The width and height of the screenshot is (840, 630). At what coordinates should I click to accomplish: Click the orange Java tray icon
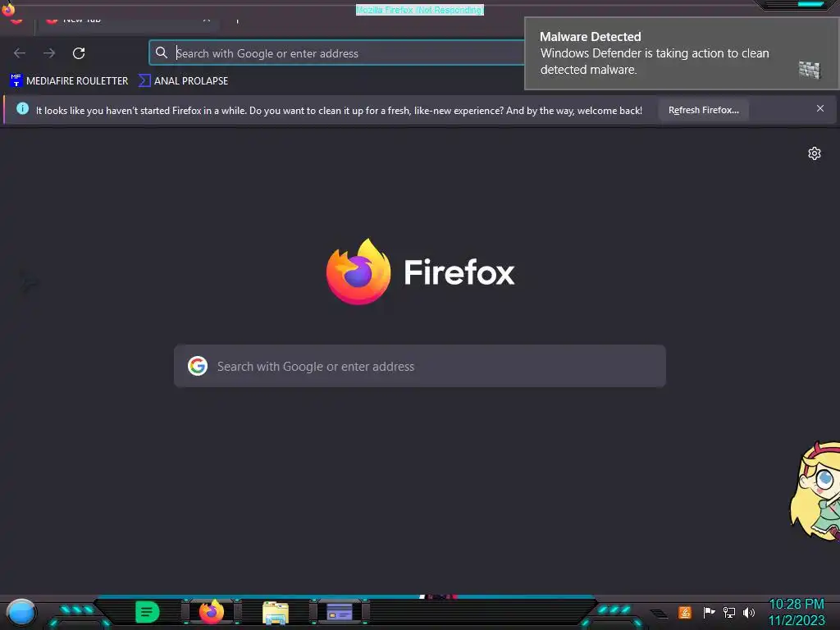pyautogui.click(x=685, y=612)
